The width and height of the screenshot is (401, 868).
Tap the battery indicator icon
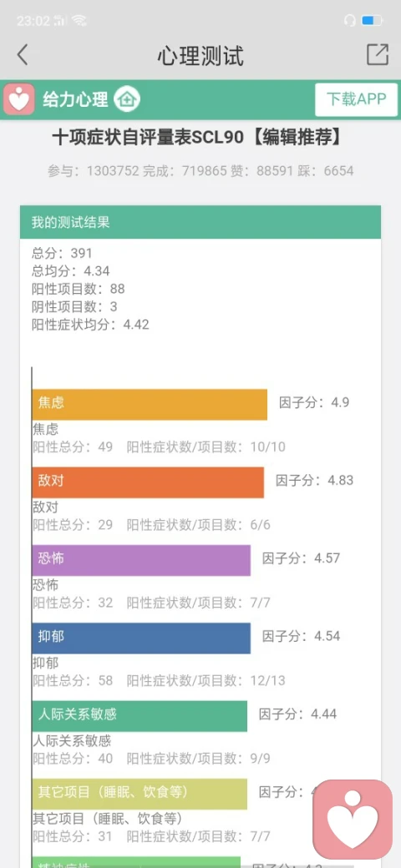coord(371,21)
